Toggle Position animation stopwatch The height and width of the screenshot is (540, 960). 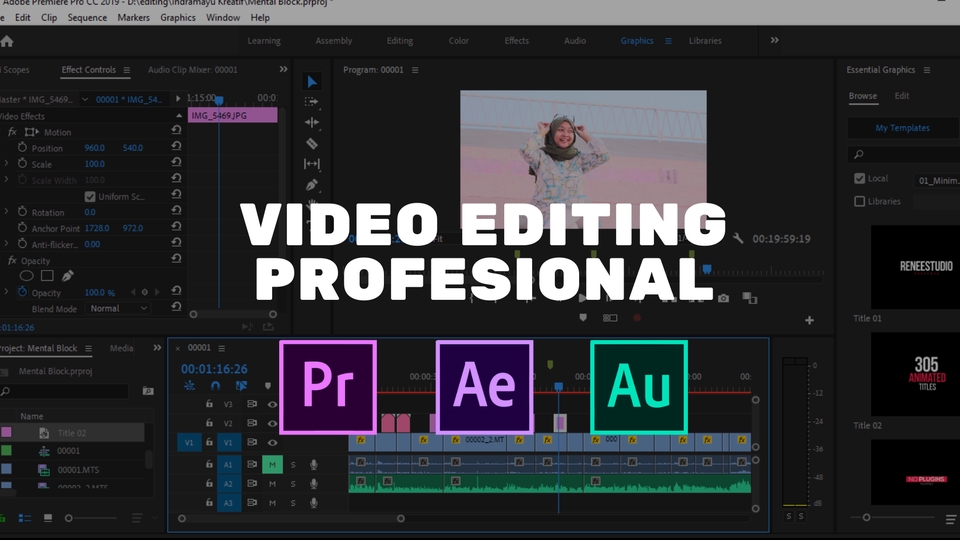click(22, 148)
